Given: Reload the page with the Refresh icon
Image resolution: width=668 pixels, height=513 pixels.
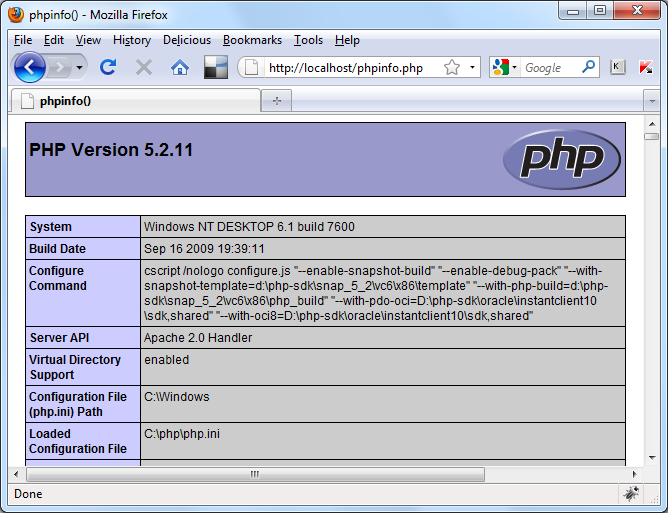Looking at the screenshot, I should coord(108,67).
